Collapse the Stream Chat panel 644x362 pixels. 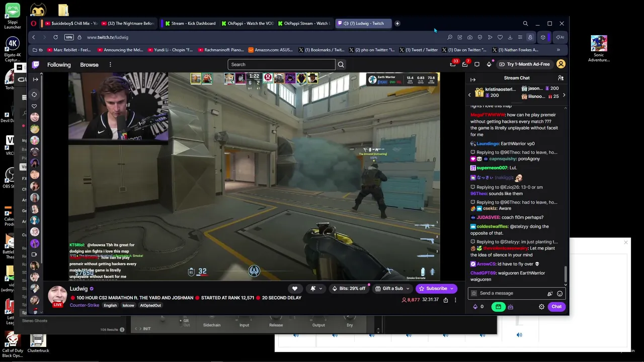pyautogui.click(x=473, y=79)
